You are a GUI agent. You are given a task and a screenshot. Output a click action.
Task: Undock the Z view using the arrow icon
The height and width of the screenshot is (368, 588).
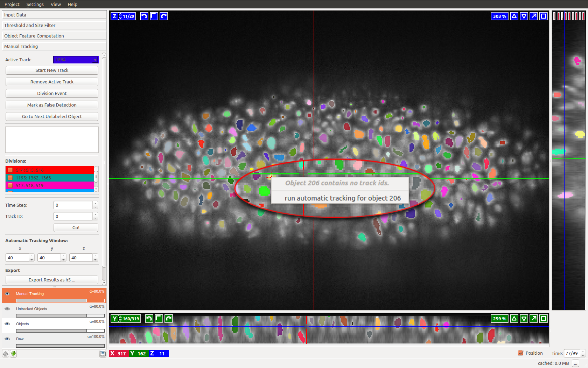[x=534, y=16]
